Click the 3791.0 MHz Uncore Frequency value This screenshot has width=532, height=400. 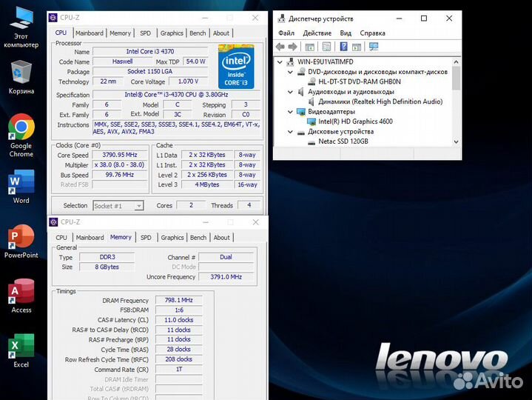(226, 277)
